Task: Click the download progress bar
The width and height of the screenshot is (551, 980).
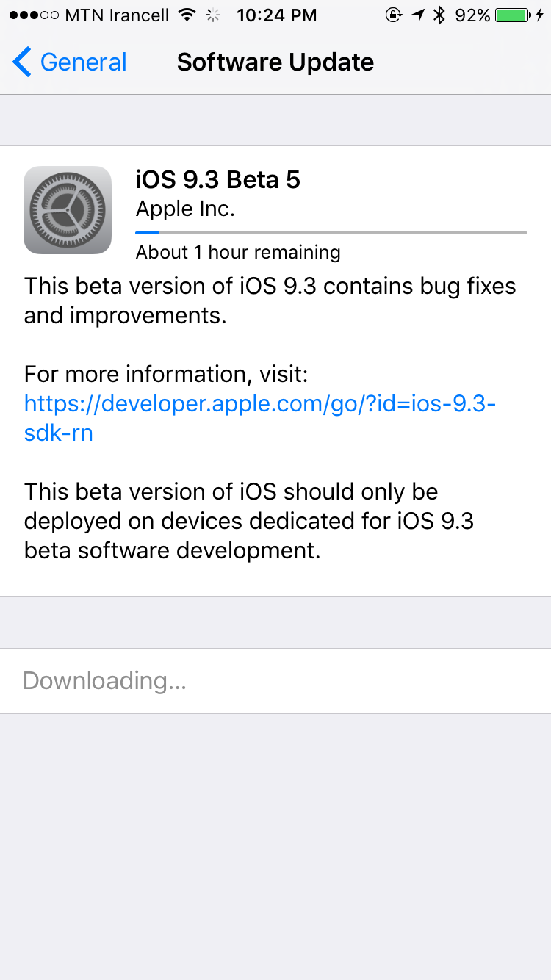Action: coord(331,233)
